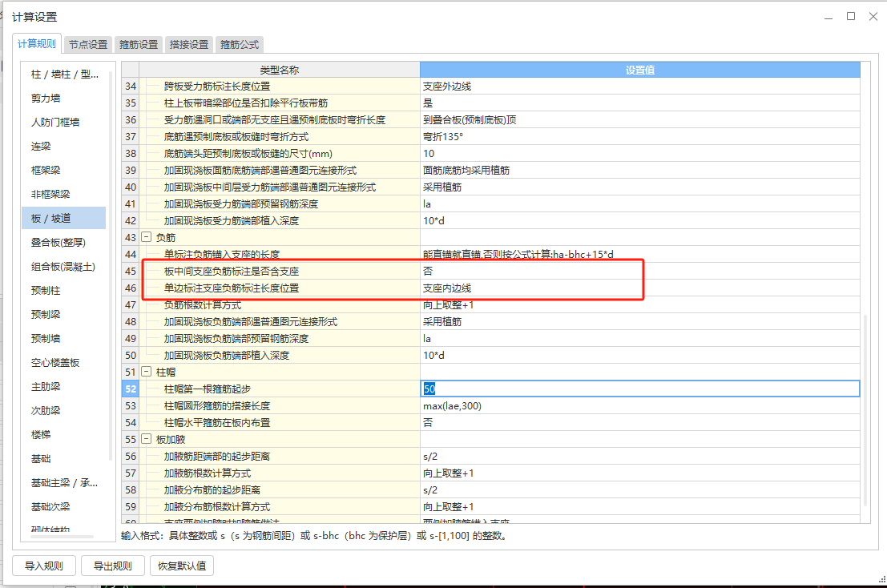Open the 节点设置 tab
Screen dimensions: 887x588
click(x=88, y=45)
